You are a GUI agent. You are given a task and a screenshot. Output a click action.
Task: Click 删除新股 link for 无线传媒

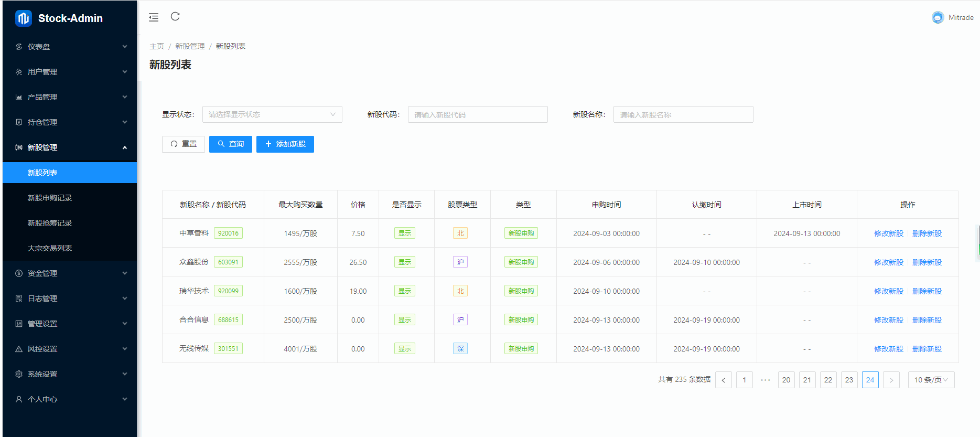point(927,349)
